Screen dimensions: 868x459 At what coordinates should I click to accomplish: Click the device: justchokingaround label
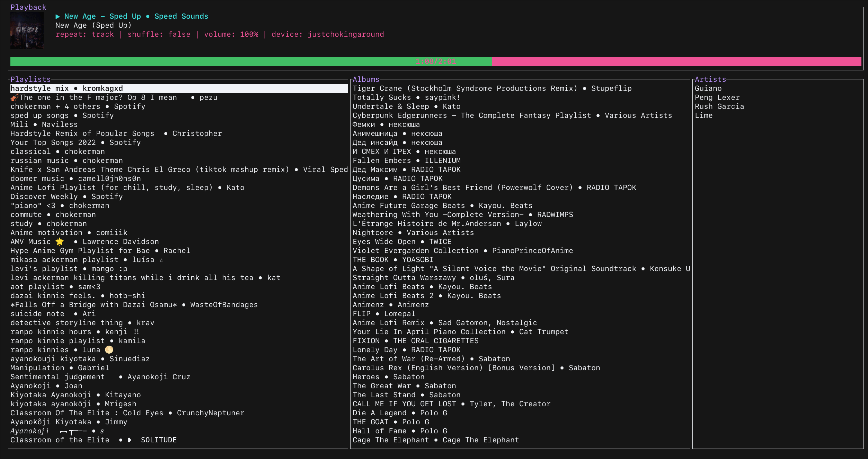[x=327, y=34]
